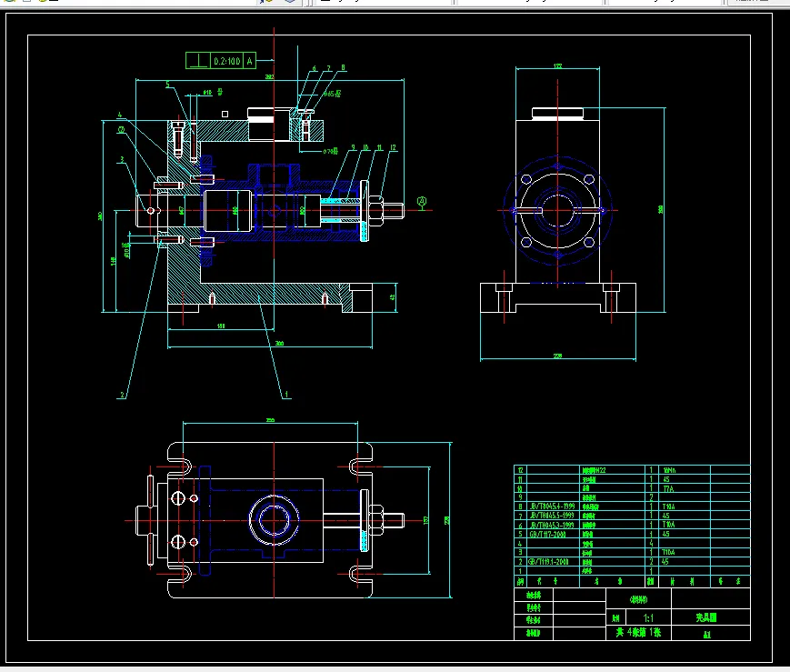Click JB/T8045.4-1999 cell in parts list
Image resolution: width=790 pixels, height=672 pixels.
[552, 507]
